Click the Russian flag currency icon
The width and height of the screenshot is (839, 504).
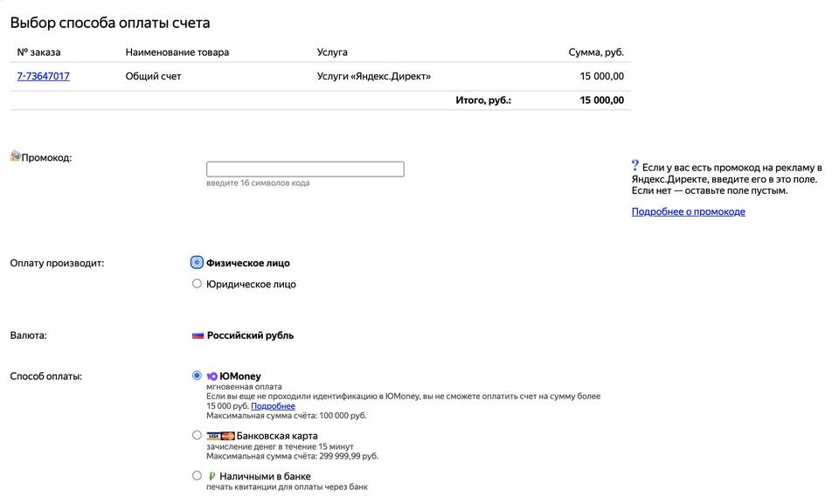tap(198, 335)
